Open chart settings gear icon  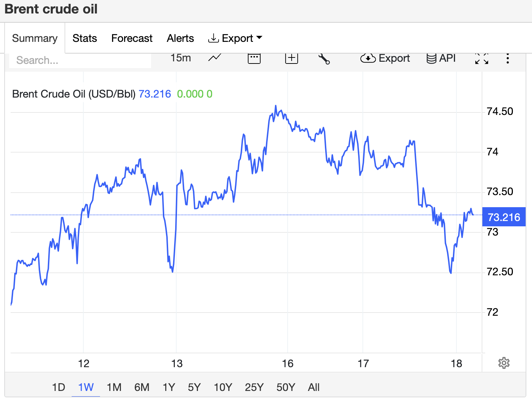504,363
